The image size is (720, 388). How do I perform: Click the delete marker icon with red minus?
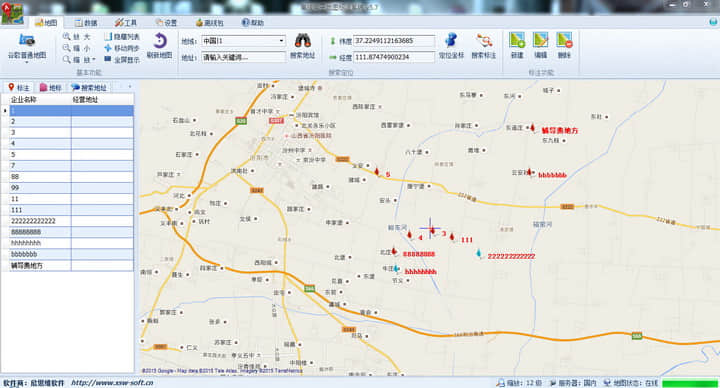564,40
